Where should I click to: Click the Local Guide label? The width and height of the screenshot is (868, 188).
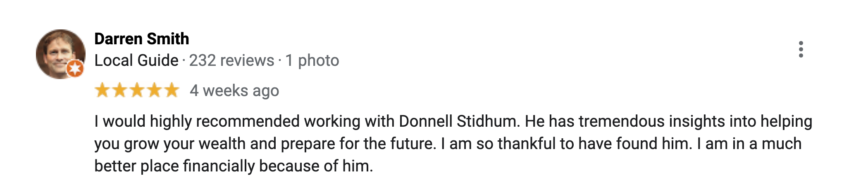[136, 60]
